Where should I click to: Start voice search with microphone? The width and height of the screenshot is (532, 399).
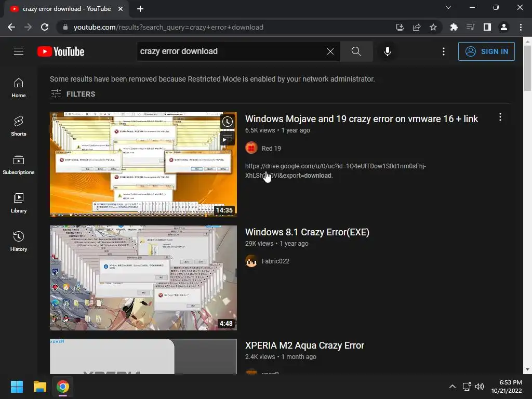pyautogui.click(x=388, y=51)
